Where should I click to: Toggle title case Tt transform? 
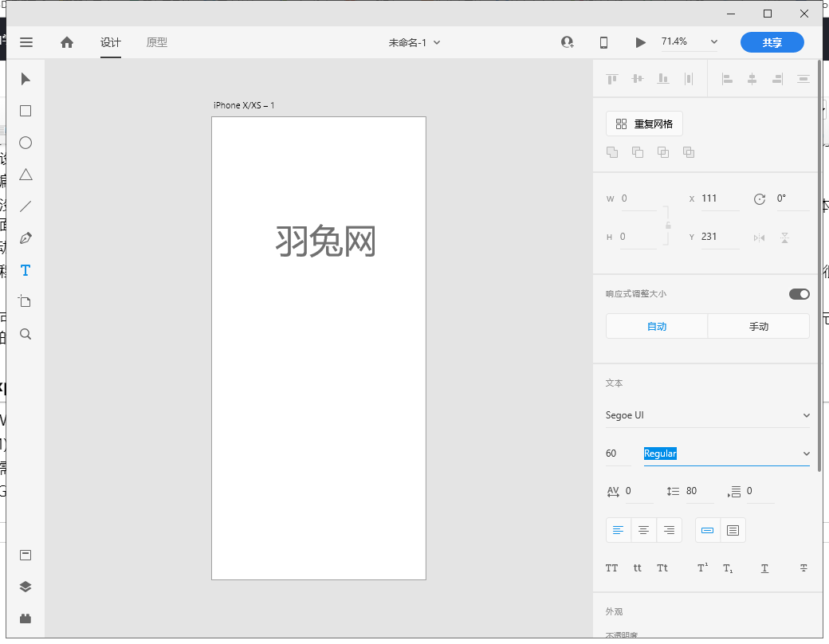[x=662, y=568]
